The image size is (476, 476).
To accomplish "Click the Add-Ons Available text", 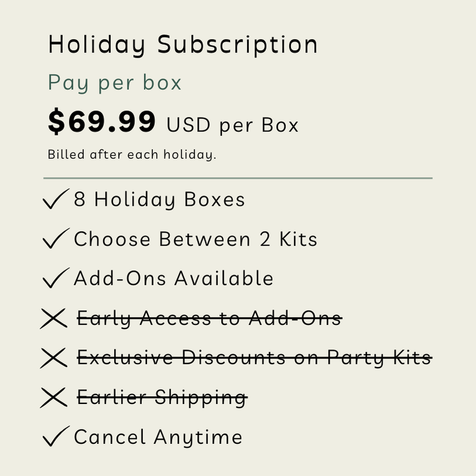I will pos(174,278).
